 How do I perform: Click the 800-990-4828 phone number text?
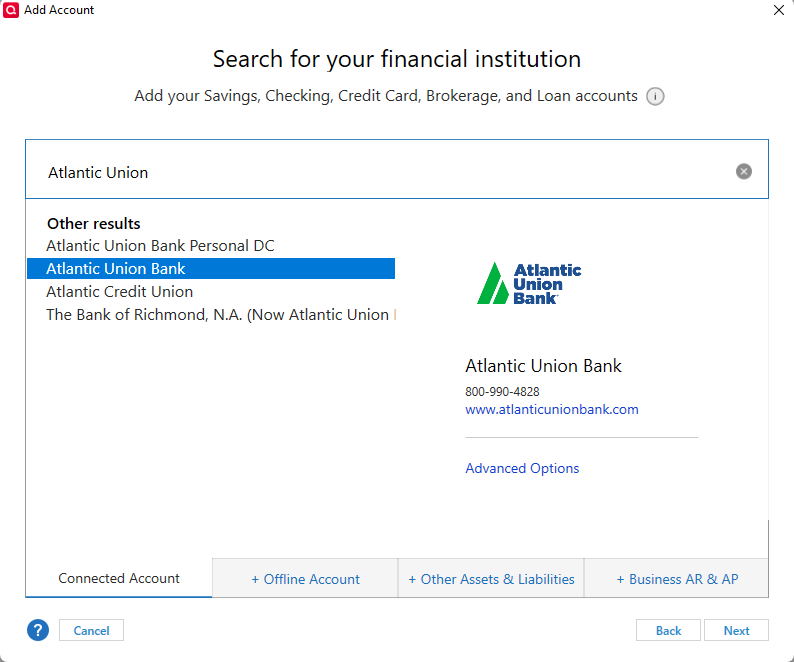pos(502,392)
